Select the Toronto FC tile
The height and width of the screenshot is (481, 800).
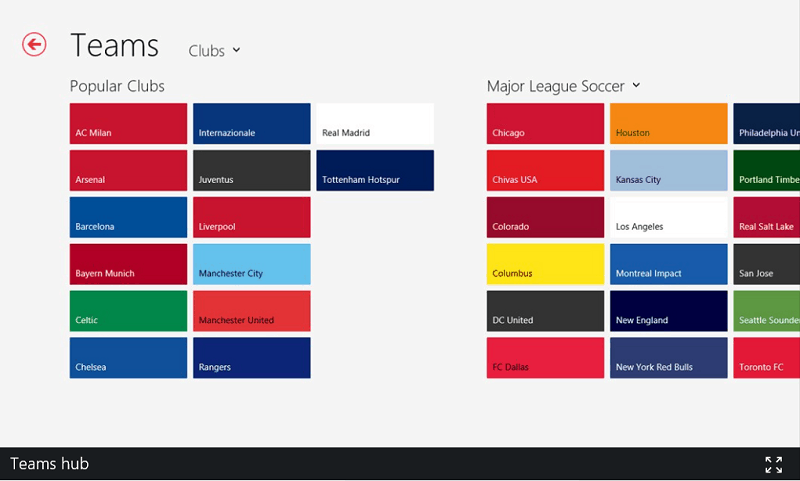767,358
